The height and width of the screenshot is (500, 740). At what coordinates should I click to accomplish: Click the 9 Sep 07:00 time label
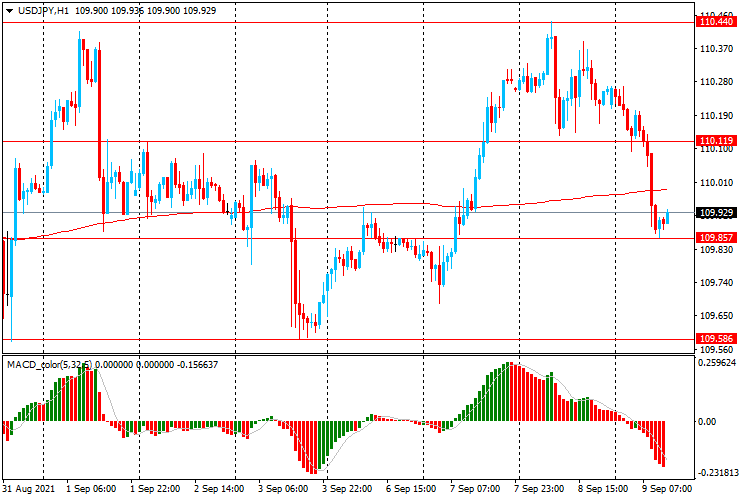tap(666, 489)
